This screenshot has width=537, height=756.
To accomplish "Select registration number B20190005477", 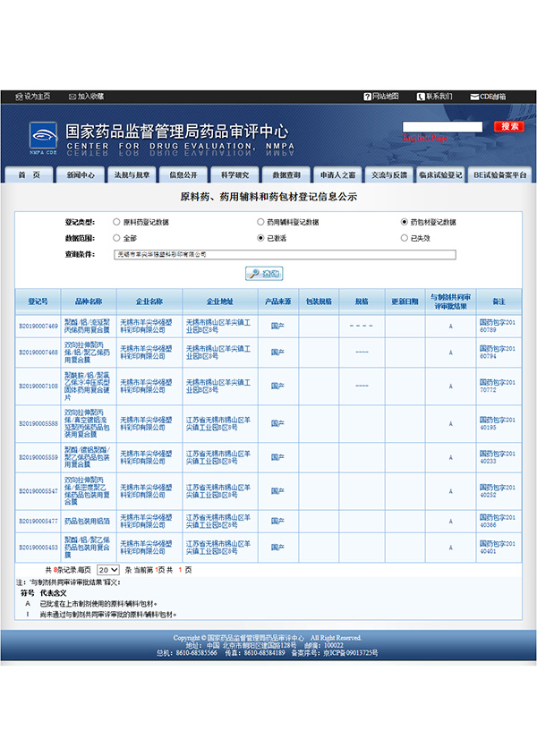I will 38,522.
